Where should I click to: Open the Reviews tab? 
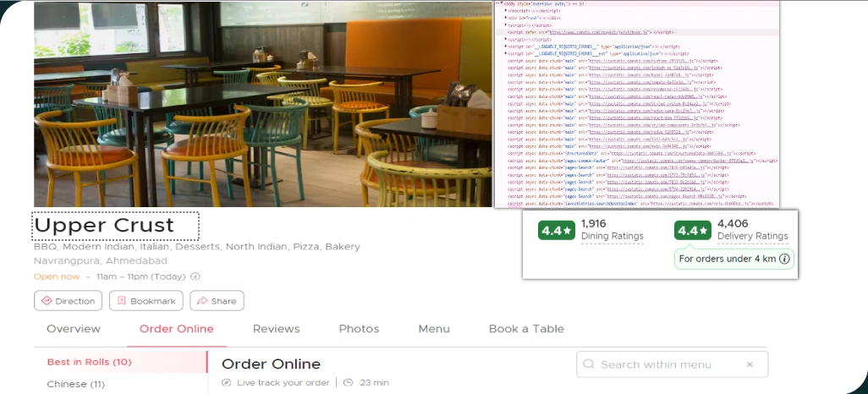277,329
